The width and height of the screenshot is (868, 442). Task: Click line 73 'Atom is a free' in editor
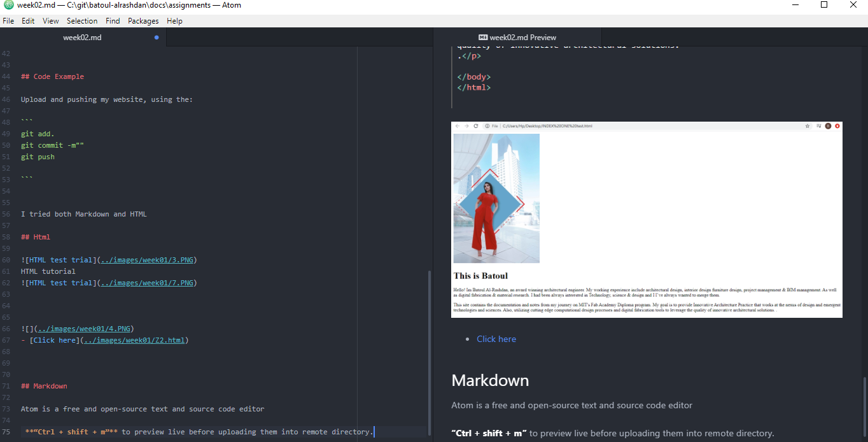[x=143, y=409]
